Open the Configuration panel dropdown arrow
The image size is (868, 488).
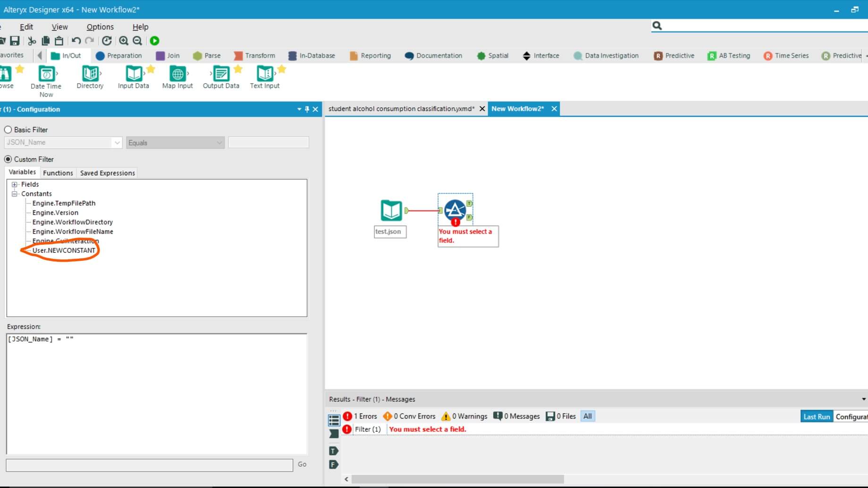299,109
